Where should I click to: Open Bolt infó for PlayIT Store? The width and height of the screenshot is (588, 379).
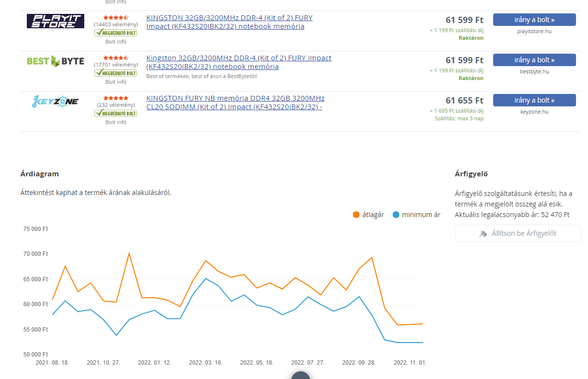point(116,42)
